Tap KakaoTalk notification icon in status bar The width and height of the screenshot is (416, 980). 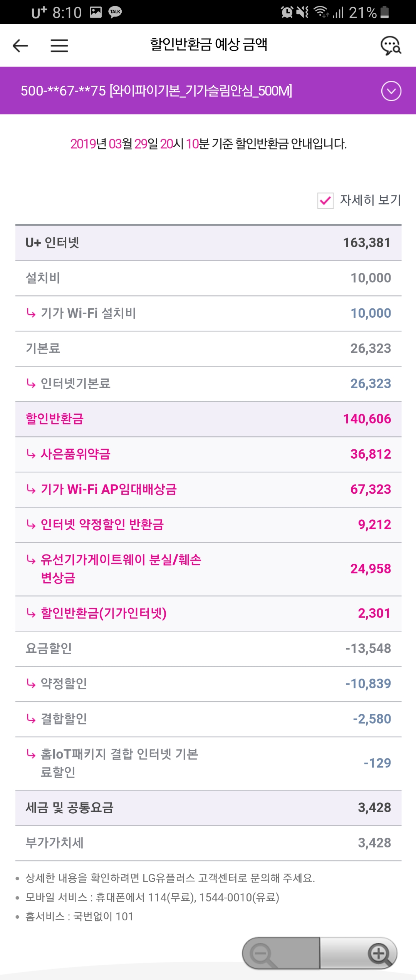pos(115,12)
